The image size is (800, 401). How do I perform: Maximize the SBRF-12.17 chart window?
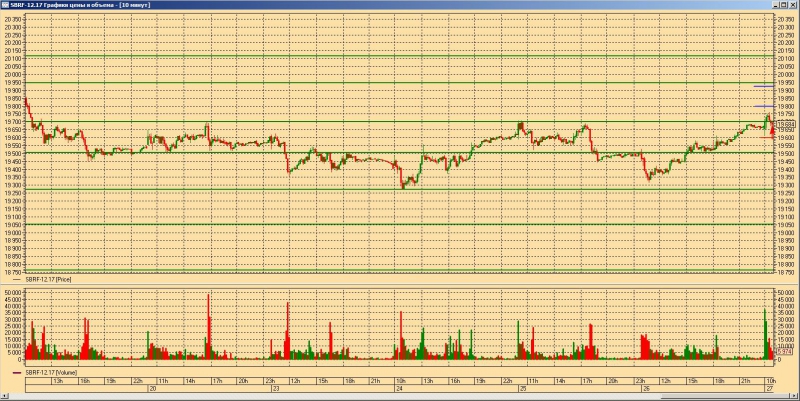[x=785, y=5]
